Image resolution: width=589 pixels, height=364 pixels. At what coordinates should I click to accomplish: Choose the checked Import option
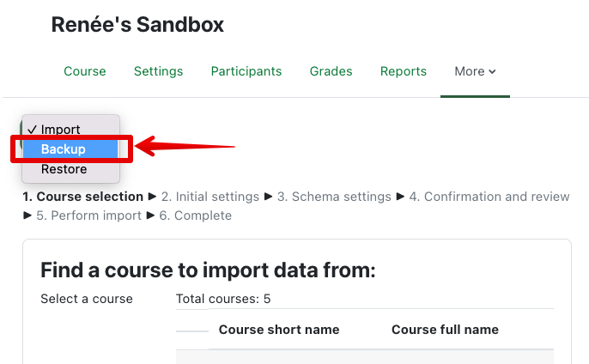(x=60, y=130)
